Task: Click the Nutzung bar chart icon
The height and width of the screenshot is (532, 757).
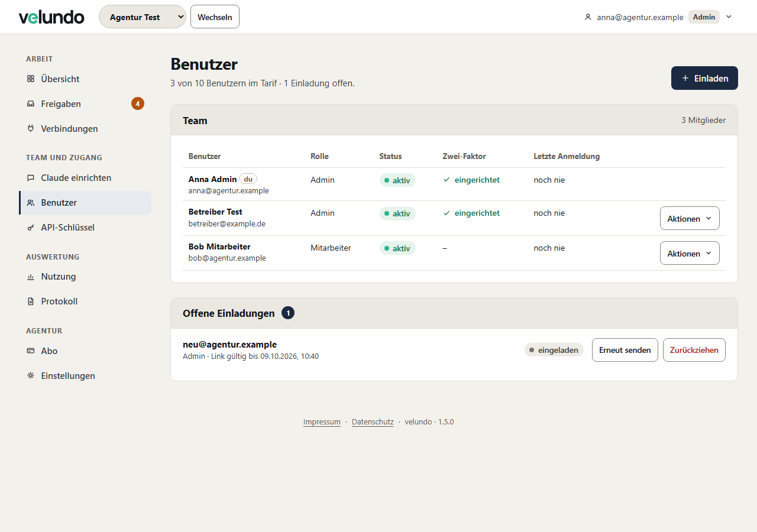Action: [31, 277]
